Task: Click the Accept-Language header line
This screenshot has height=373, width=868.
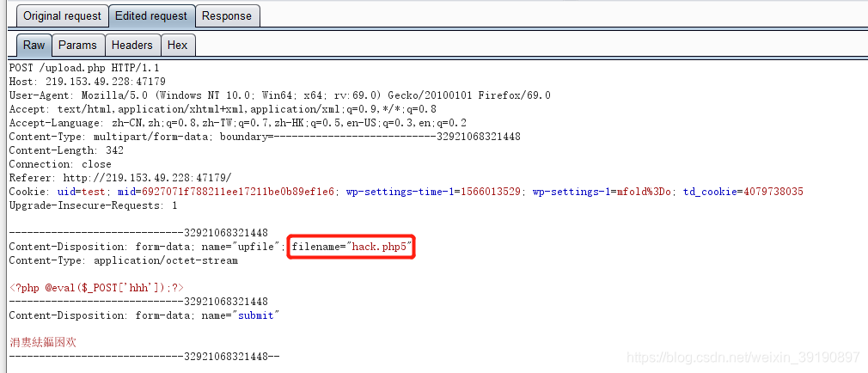Action: point(237,123)
